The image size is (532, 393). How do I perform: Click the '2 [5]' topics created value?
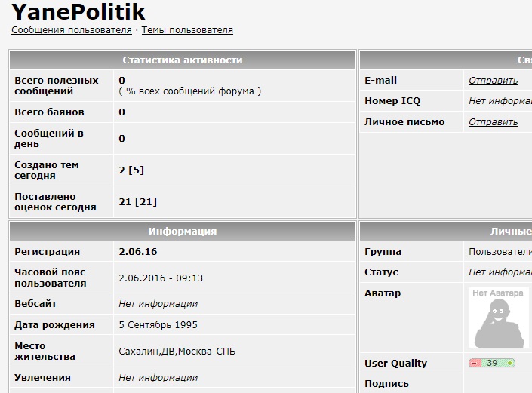pos(131,170)
